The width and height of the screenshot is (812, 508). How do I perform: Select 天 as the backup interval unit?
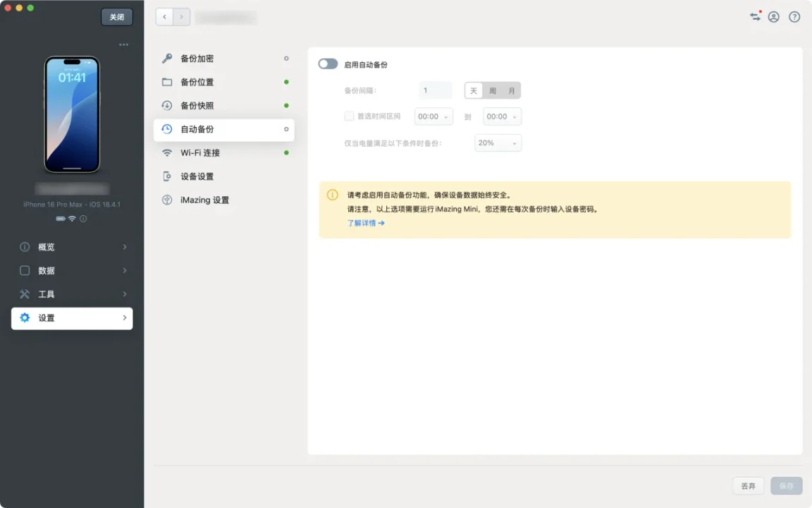pos(474,91)
